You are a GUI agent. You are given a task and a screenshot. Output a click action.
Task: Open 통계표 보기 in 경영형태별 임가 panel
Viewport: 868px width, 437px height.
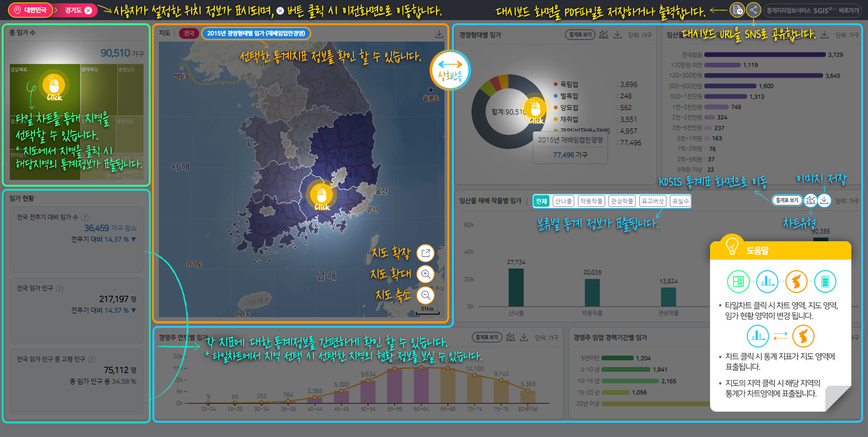[580, 35]
